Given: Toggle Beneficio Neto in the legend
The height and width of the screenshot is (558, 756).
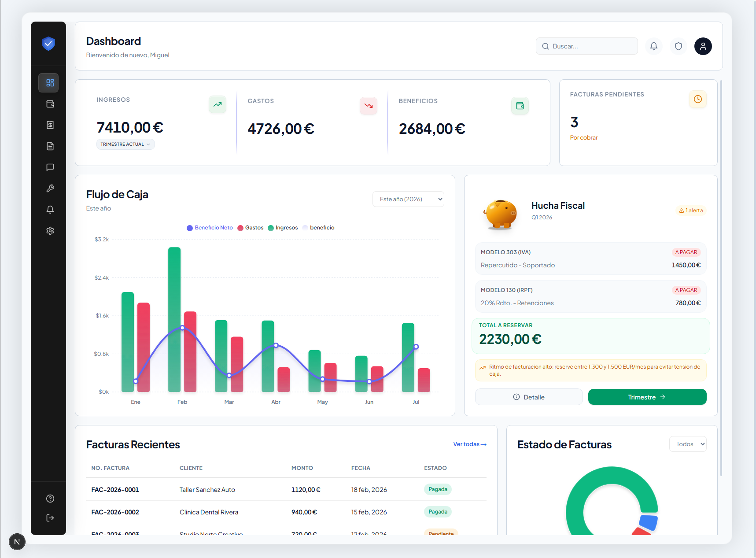Looking at the screenshot, I should [x=210, y=228].
